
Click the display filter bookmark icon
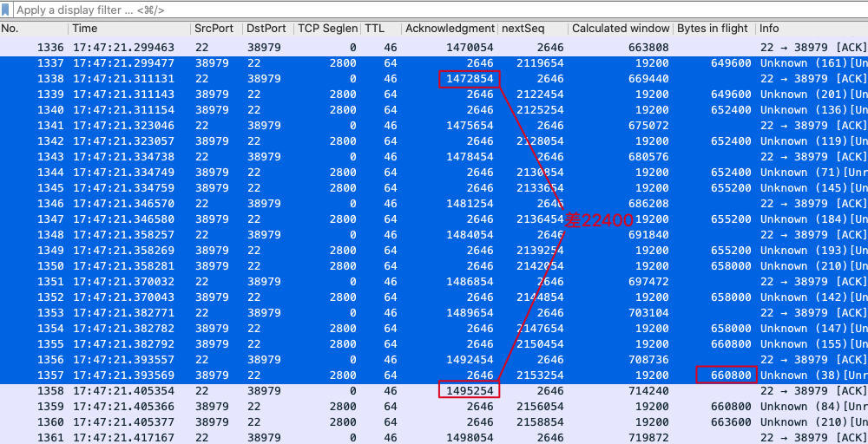[x=7, y=10]
